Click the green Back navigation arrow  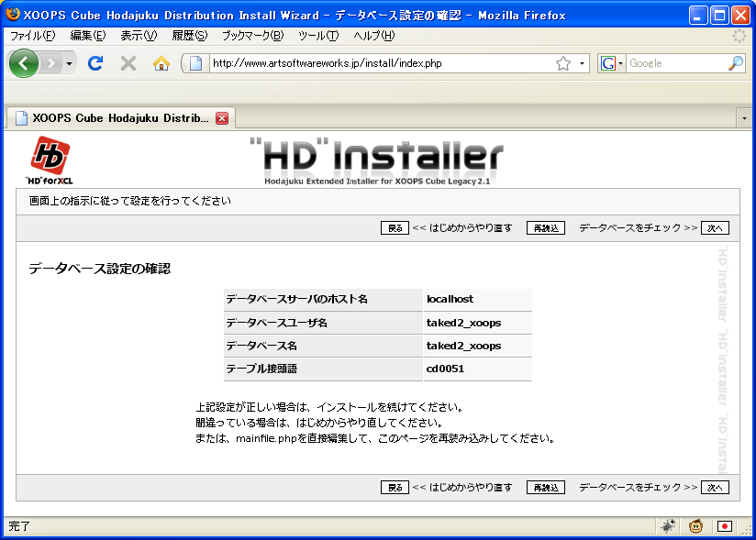[x=24, y=63]
